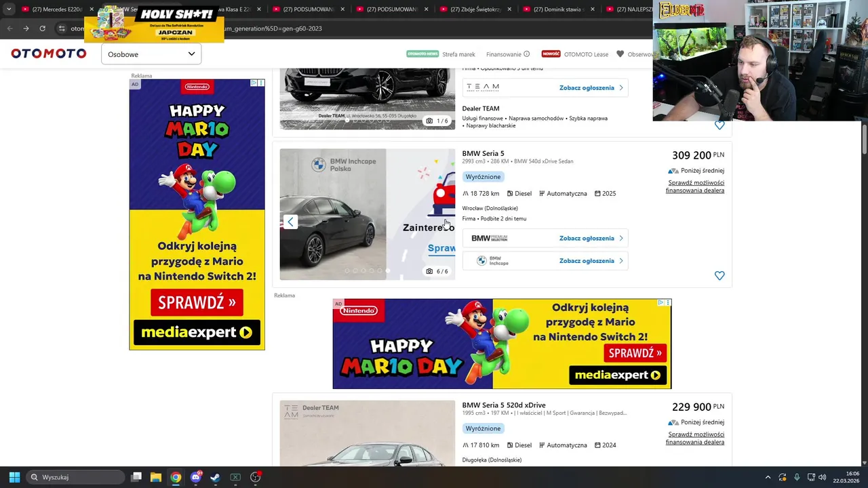This screenshot has width=868, height=488.
Task: Open the Strefa marek link
Action: 458,54
